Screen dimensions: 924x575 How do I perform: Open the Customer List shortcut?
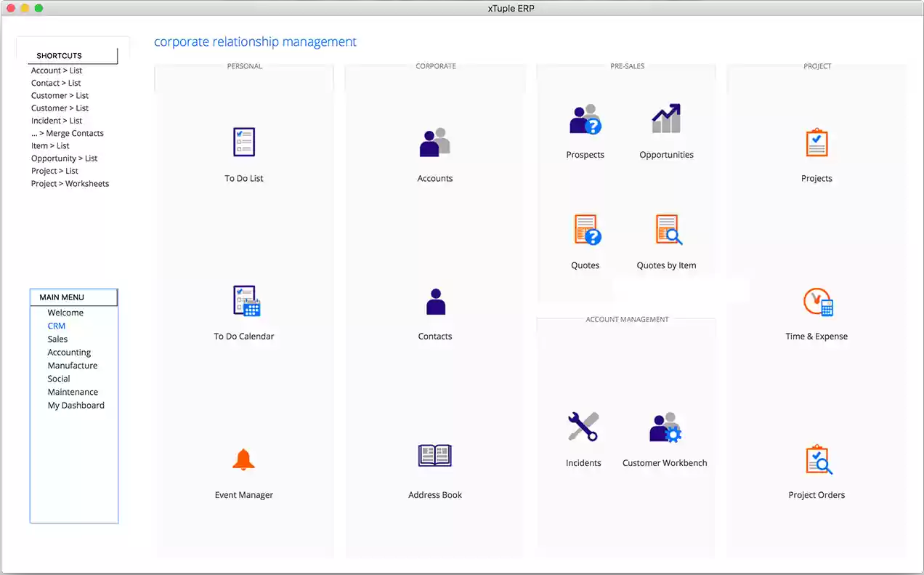[60, 95]
